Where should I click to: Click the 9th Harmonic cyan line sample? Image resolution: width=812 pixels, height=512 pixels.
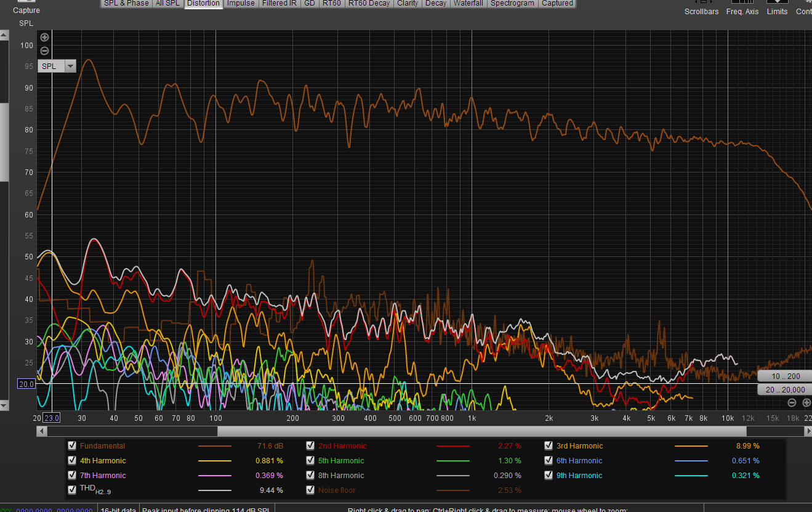tap(691, 476)
